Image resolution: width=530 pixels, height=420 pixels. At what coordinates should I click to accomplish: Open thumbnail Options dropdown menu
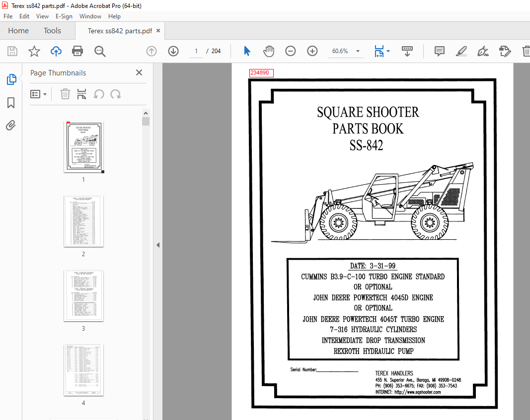(38, 94)
